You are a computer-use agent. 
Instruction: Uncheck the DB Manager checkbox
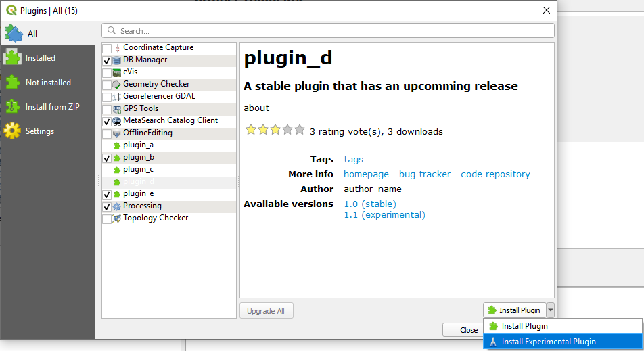click(107, 61)
